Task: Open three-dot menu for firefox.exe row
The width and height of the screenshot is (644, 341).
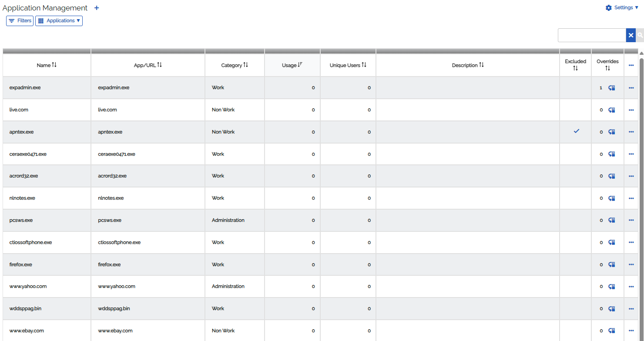Action: 631,264
